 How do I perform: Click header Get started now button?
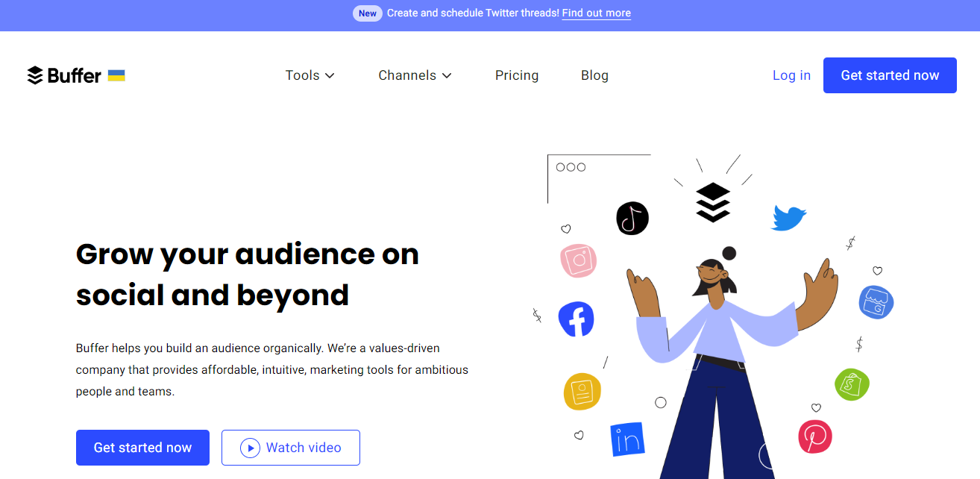coord(890,75)
